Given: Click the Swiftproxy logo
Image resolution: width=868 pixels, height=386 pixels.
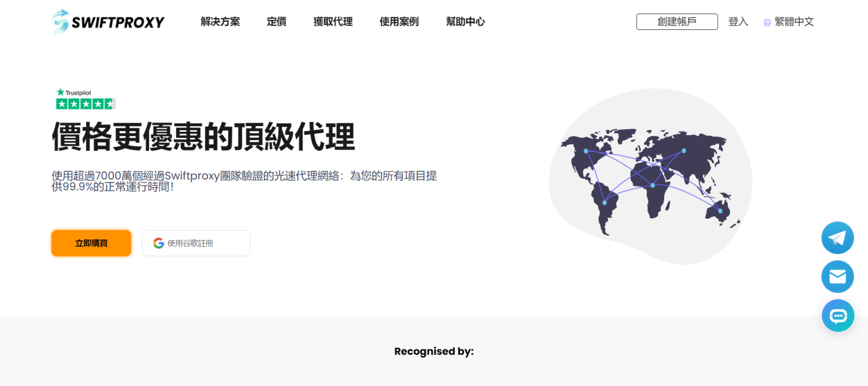Looking at the screenshot, I should coord(107,21).
